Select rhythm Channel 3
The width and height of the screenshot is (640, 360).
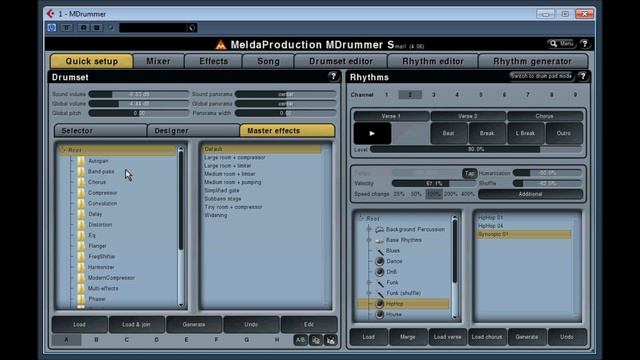point(433,95)
